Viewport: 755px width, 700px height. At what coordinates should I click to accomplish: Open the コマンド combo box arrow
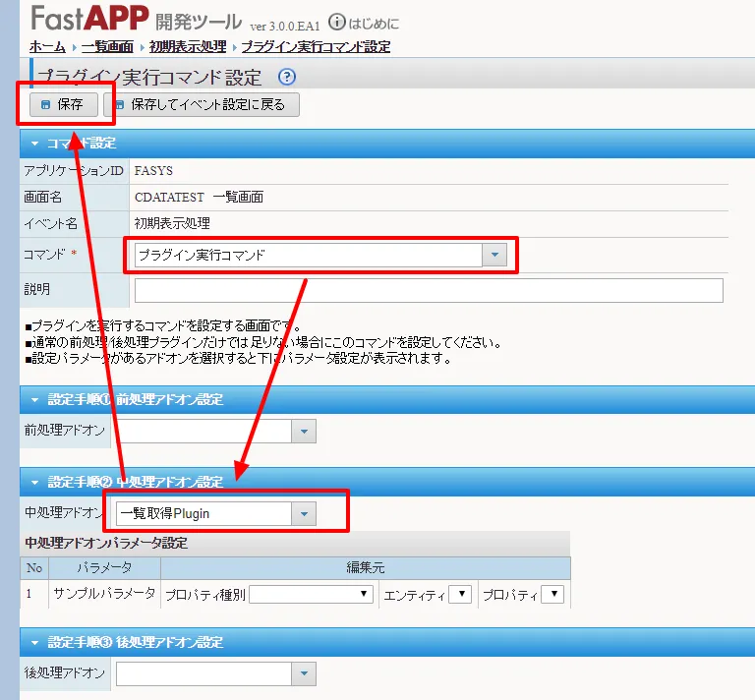[494, 255]
